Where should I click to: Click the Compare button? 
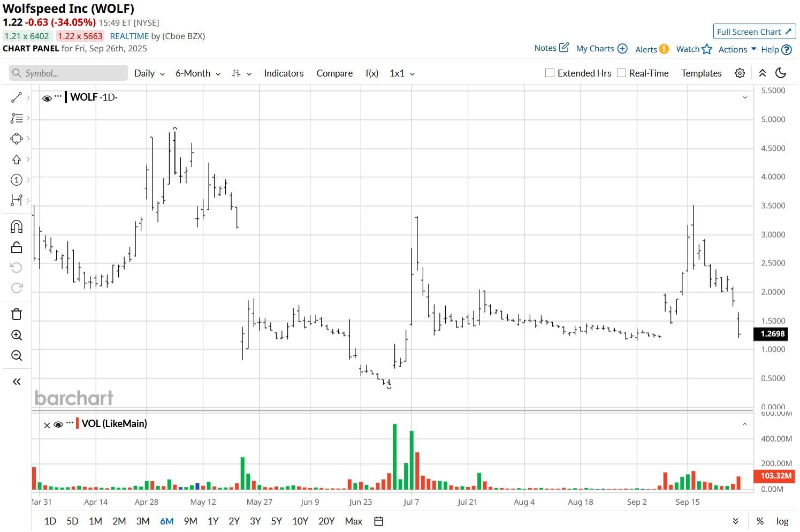334,73
